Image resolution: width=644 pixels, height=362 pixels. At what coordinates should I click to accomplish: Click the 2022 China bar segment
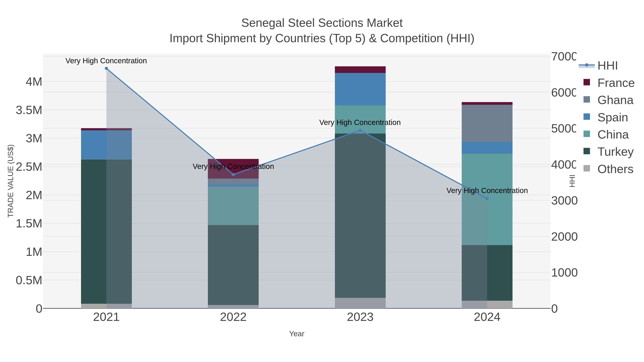(233, 206)
